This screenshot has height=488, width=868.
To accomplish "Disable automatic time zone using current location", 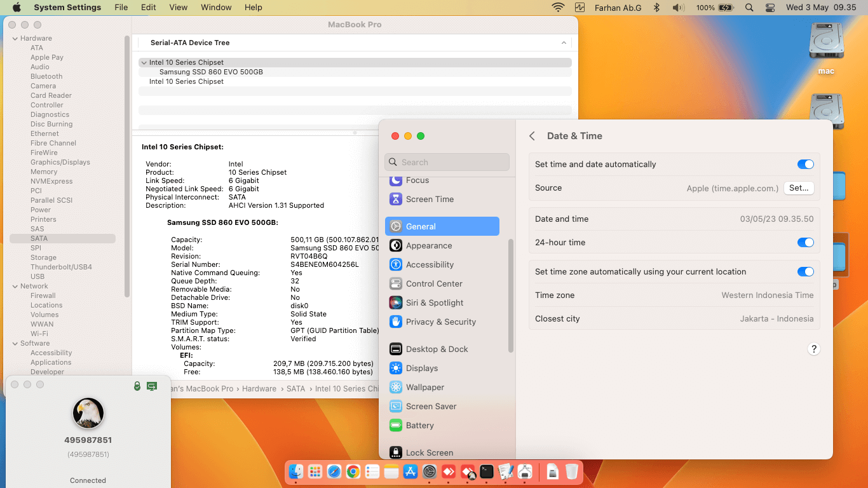I will 806,271.
